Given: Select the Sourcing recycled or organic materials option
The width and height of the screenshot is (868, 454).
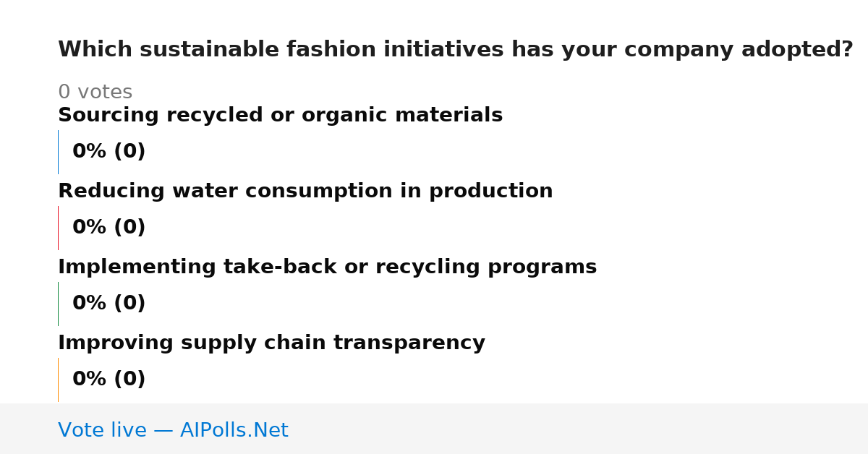Looking at the screenshot, I should (280, 116).
